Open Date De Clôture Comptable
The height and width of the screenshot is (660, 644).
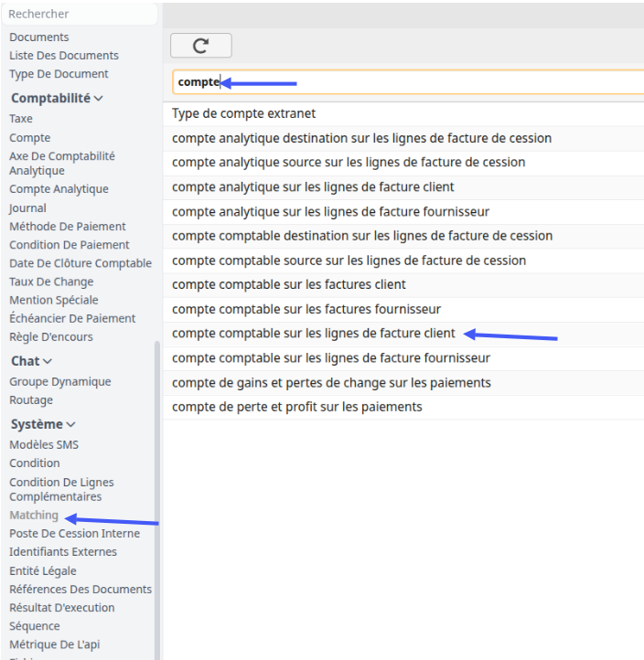(80, 263)
